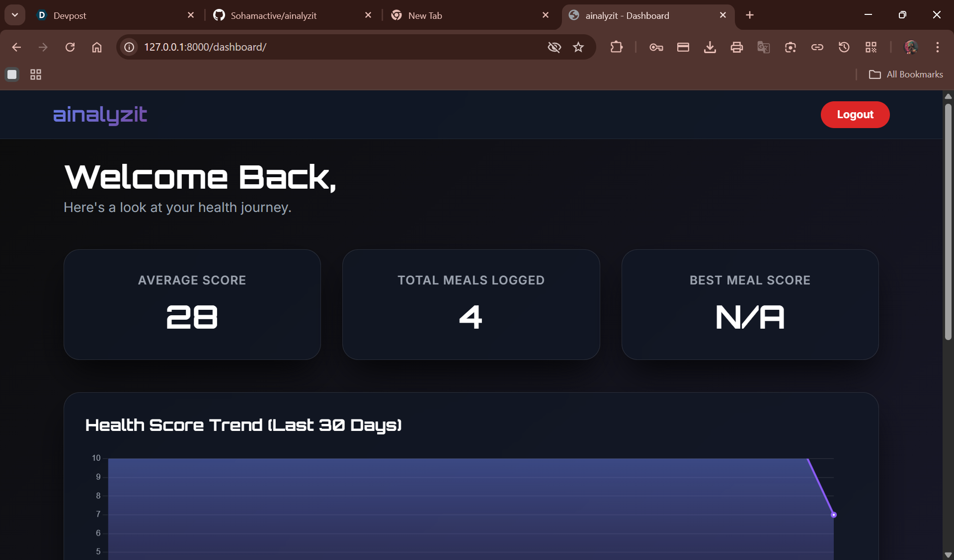Click the QR code generator icon
The width and height of the screenshot is (954, 560).
[871, 47]
